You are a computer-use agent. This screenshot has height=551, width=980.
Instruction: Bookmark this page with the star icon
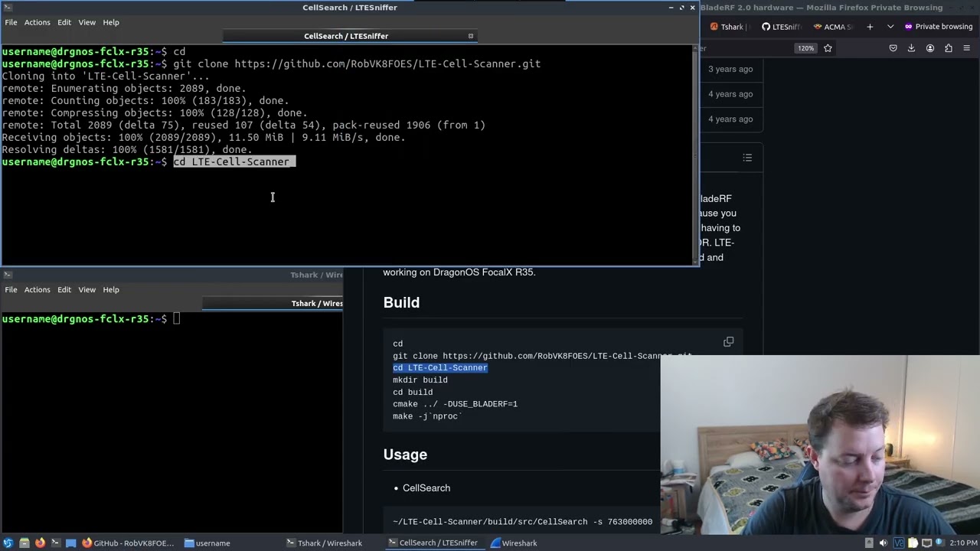tap(828, 48)
